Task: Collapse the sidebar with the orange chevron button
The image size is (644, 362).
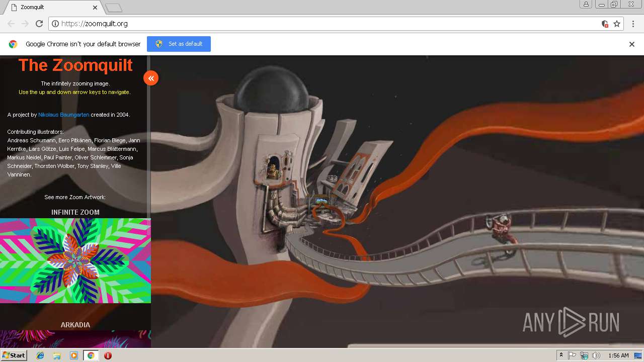Action: pyautogui.click(x=151, y=78)
